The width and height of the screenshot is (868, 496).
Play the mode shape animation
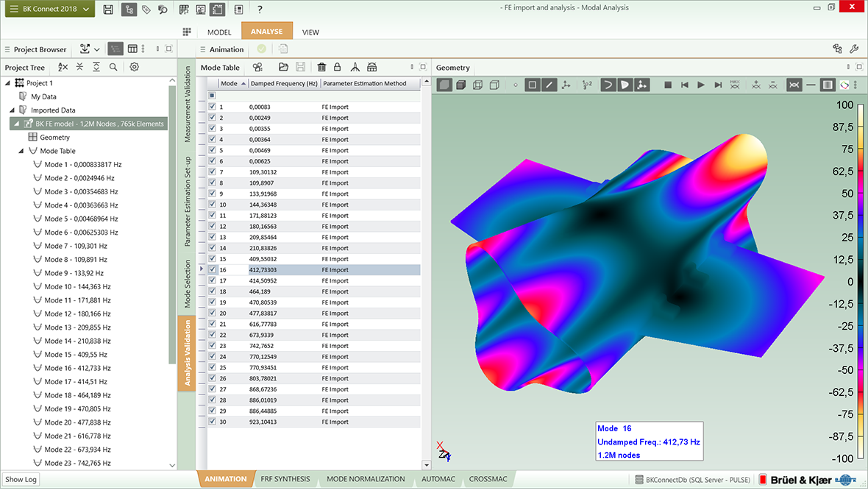701,85
